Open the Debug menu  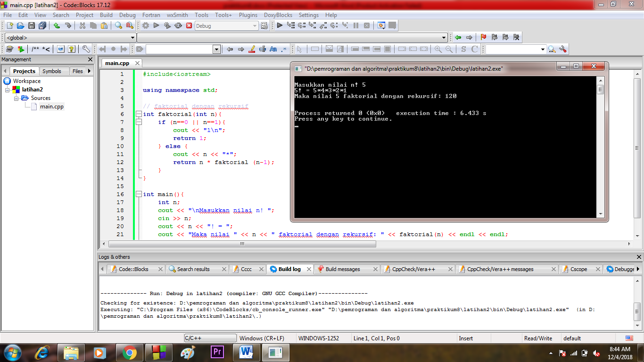tap(127, 15)
